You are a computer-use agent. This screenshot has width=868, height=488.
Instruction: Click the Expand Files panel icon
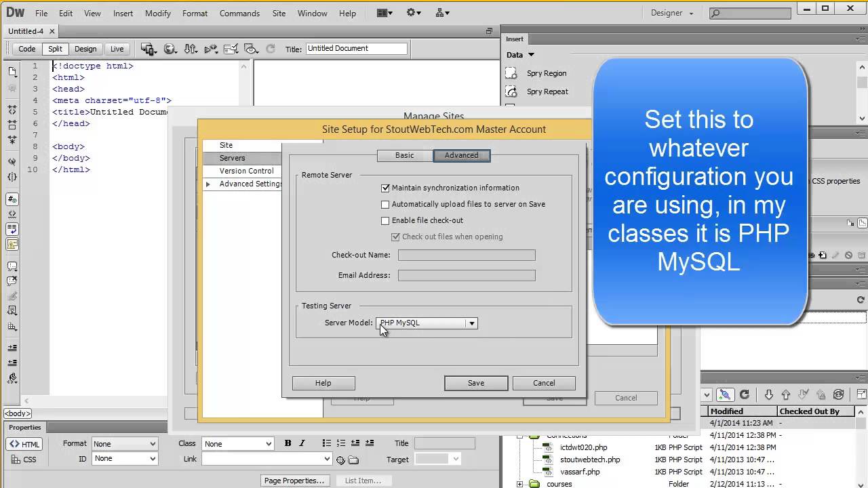[x=861, y=394]
